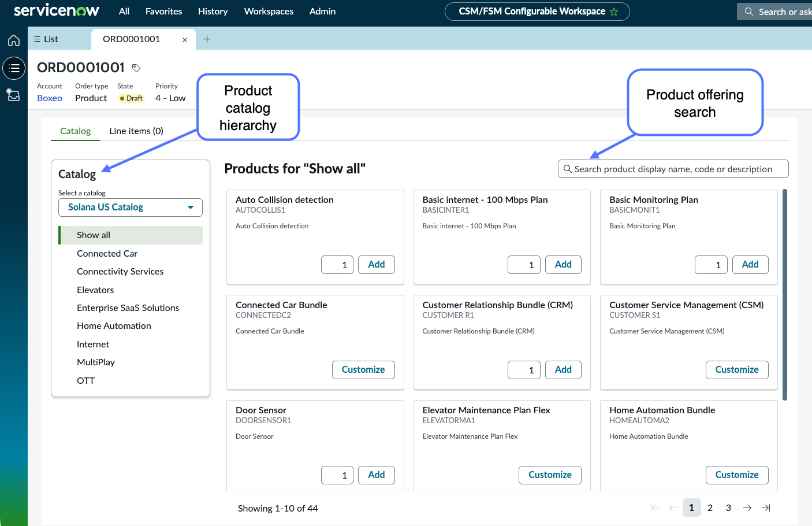Add a new tab with plus icon
Image resolution: width=812 pixels, height=526 pixels.
pyautogui.click(x=207, y=39)
